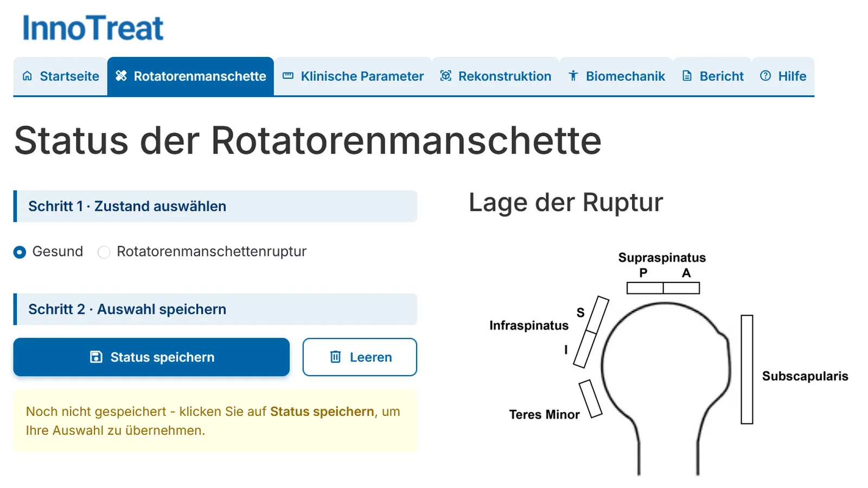The image size is (868, 488).
Task: Click the Status speichern button
Action: tap(151, 357)
